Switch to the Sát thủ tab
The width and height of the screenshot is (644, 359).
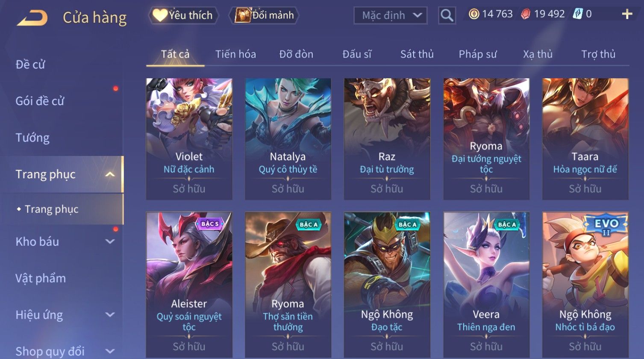click(417, 54)
